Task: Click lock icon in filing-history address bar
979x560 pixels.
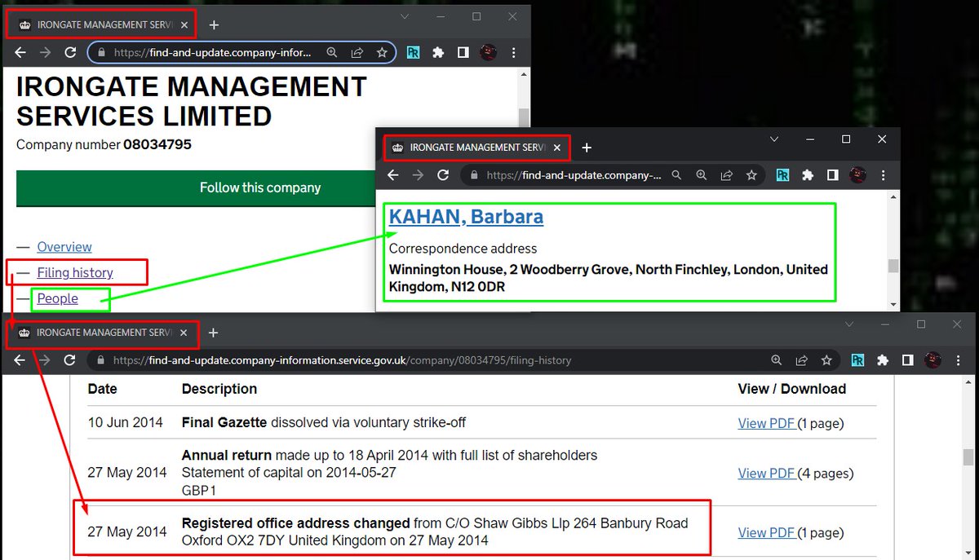Action: coord(101,360)
